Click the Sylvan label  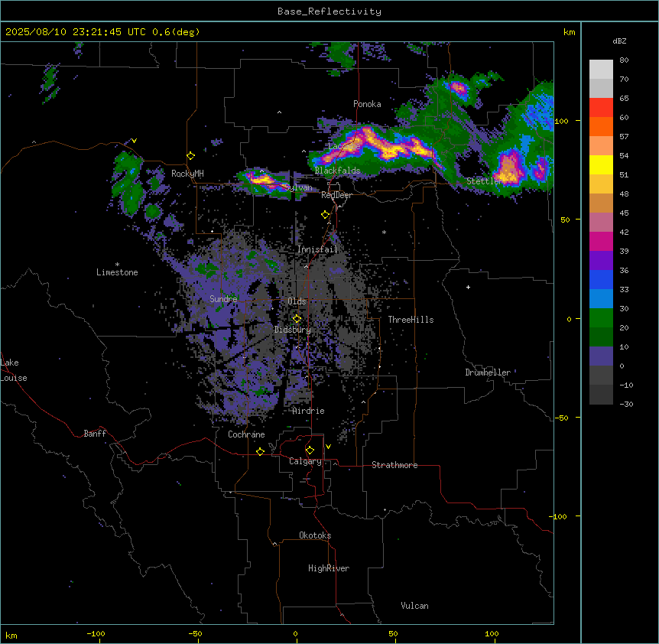[x=298, y=187]
